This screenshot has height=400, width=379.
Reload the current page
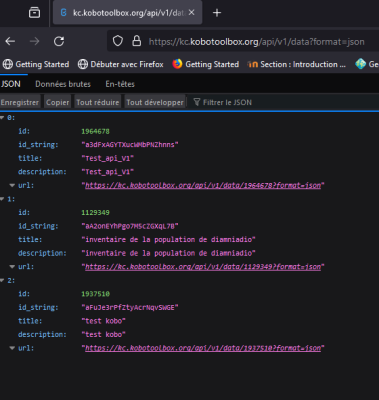tap(59, 41)
